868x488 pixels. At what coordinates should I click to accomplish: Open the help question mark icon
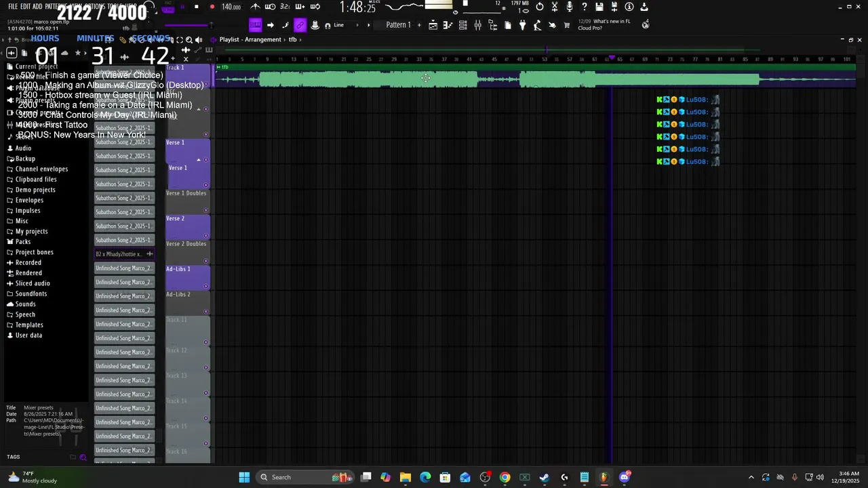(x=584, y=7)
